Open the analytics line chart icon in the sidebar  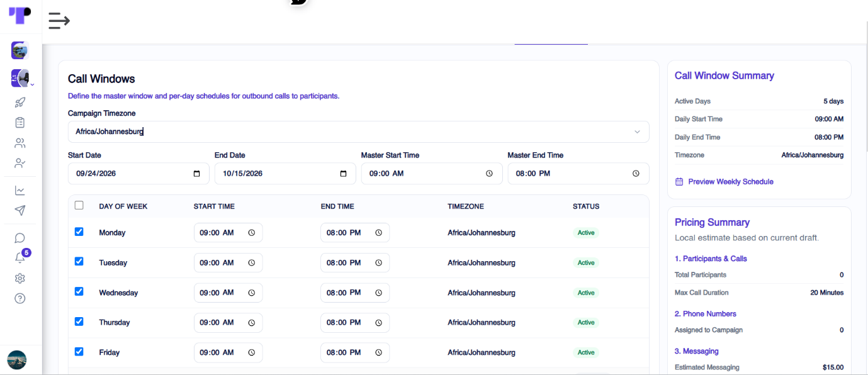point(20,191)
